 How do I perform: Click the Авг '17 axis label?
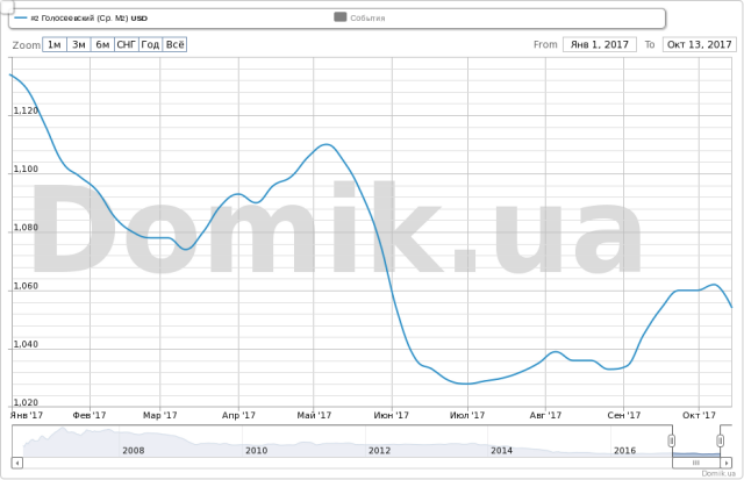click(x=546, y=415)
